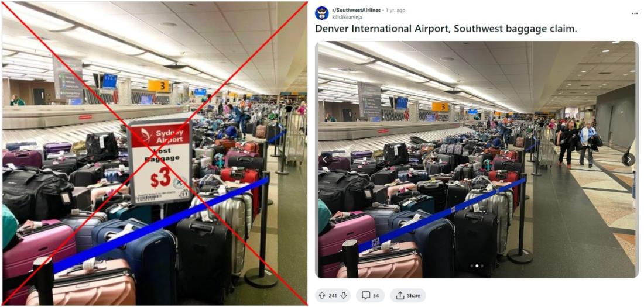The image size is (644, 307).
Task: Downvote the Southwest baggage claim post
Action: tap(344, 295)
